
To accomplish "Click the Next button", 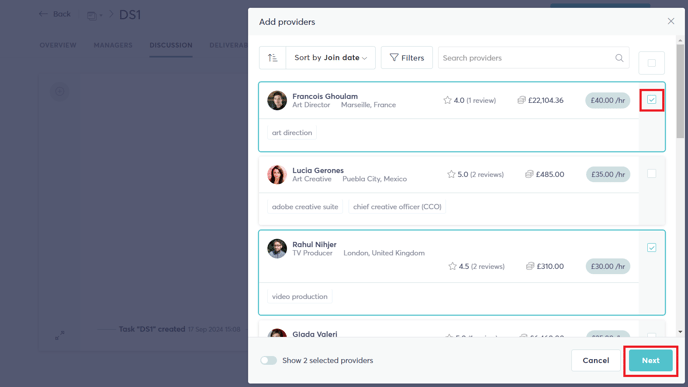I will tap(651, 360).
